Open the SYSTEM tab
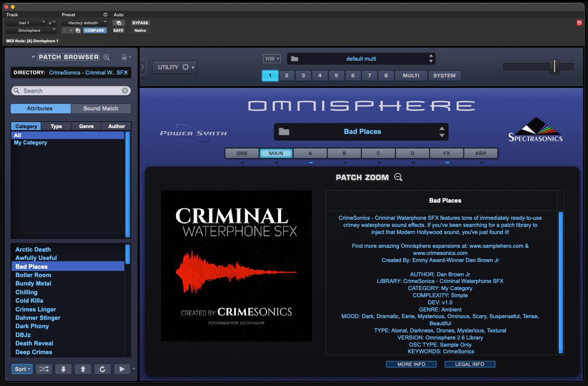Viewport: 588px width, 386px height. 445,75
